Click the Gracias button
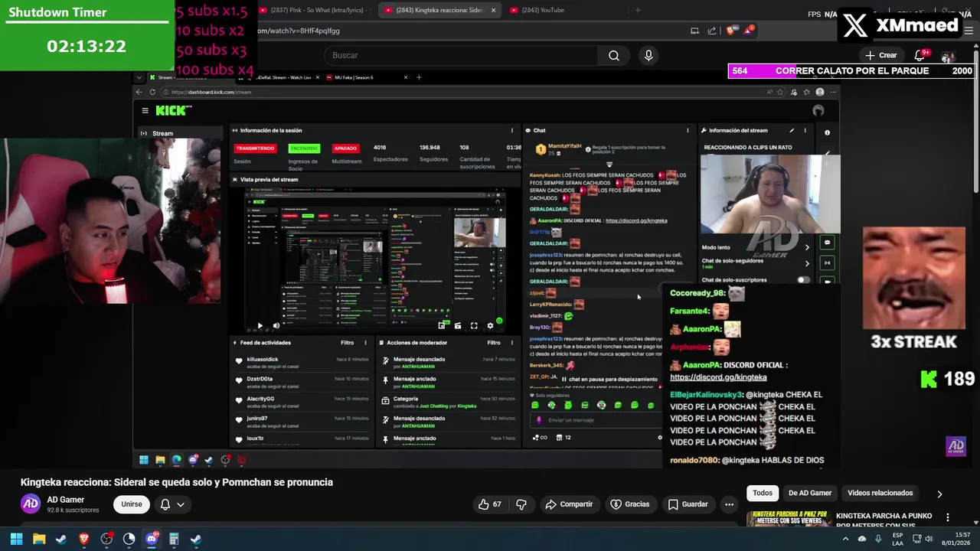The image size is (980, 551). [x=629, y=504]
